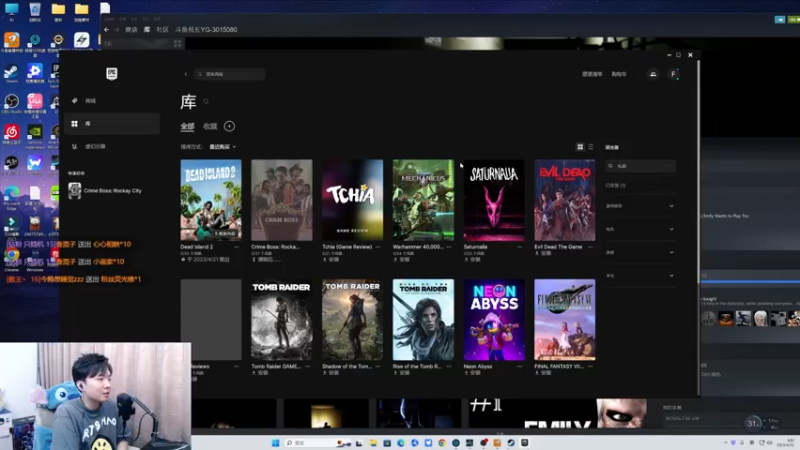The height and width of the screenshot is (450, 800).
Task: Install FINAL FANTASY VII
Action: point(543,373)
